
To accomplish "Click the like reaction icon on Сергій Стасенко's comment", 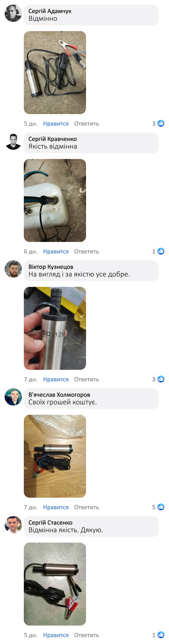I will (x=161, y=635).
